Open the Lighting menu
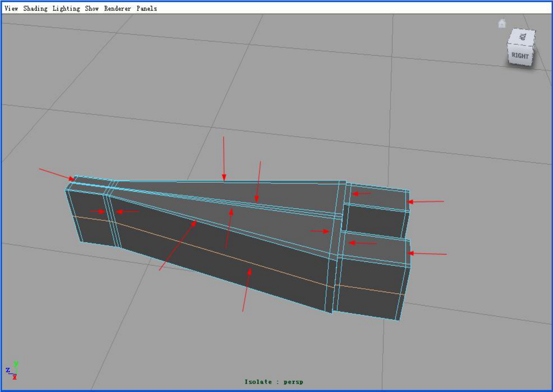This screenshot has height=392, width=553. point(66,8)
